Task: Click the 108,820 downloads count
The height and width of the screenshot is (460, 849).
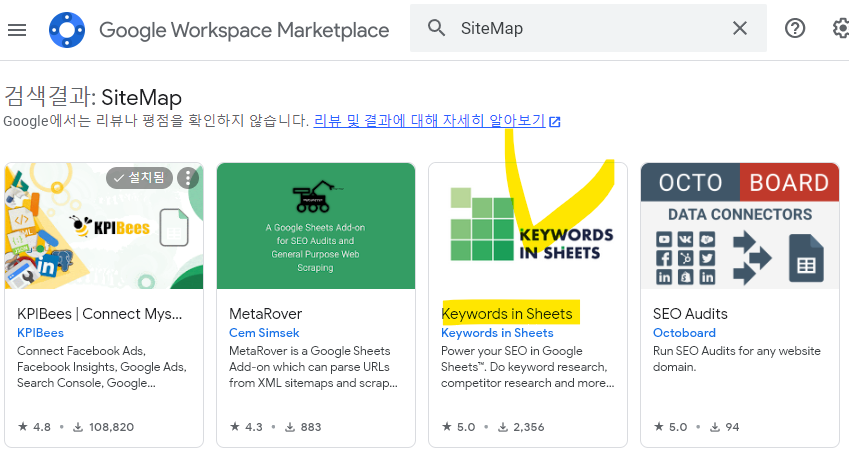Action: point(103,427)
